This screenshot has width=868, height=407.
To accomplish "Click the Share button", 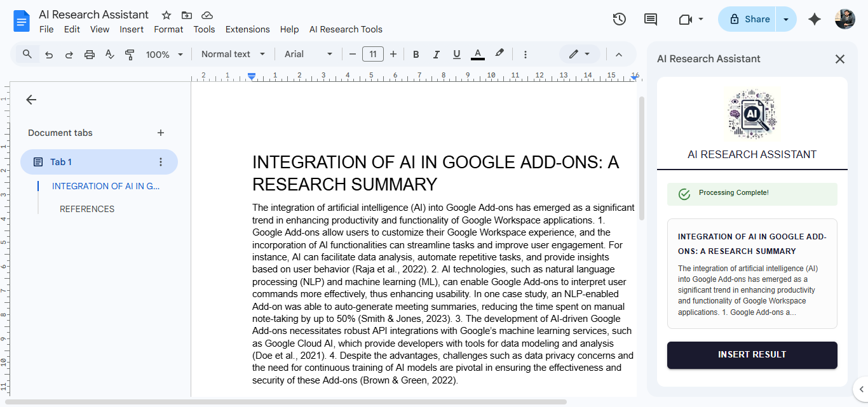I will click(x=752, y=19).
